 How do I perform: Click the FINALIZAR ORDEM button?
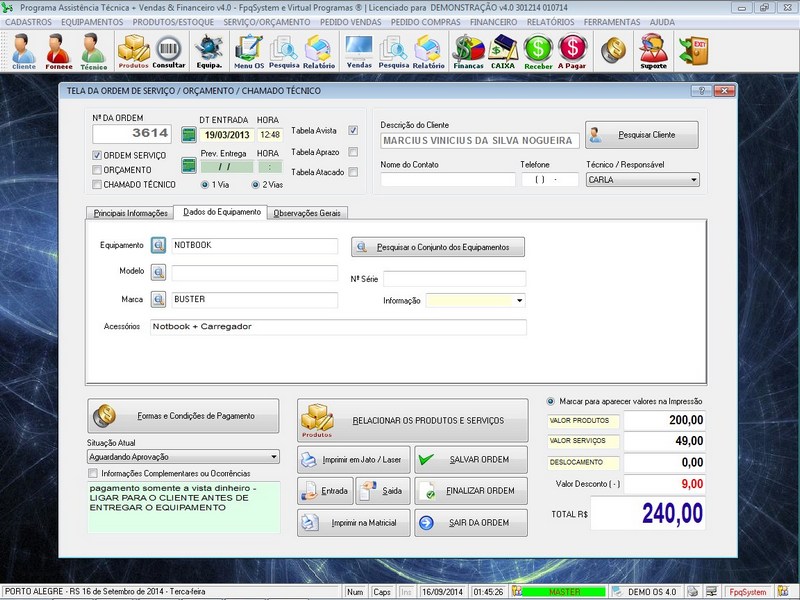(x=471, y=491)
